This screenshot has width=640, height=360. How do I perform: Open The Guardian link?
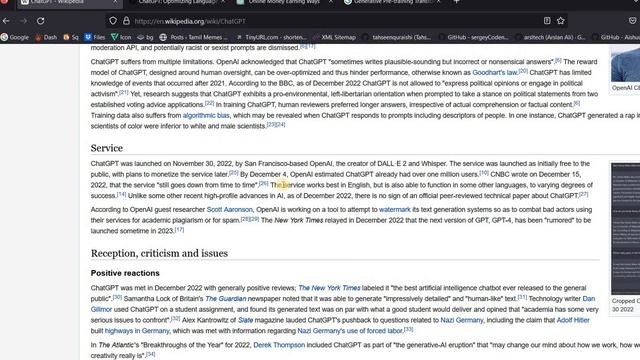pos(226,299)
